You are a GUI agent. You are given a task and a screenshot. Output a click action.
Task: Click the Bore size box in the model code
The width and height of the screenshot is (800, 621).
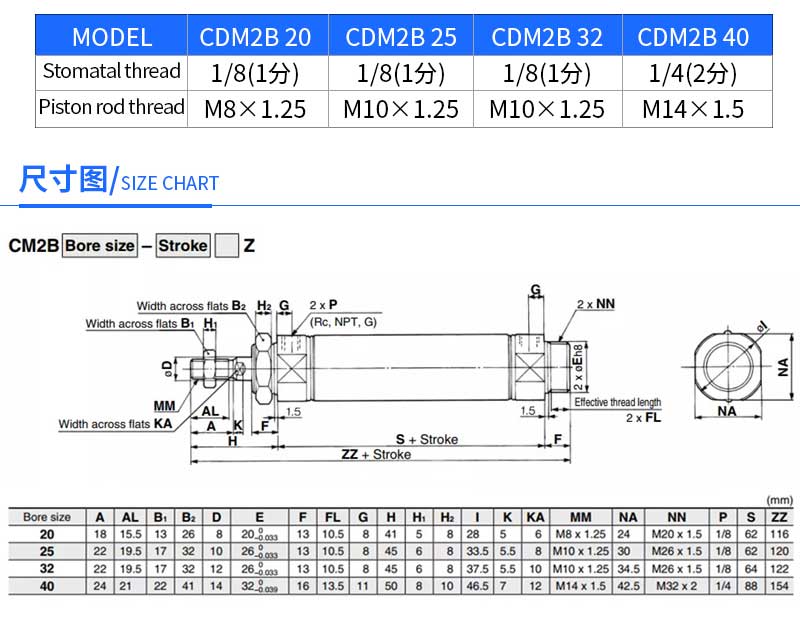click(x=99, y=246)
